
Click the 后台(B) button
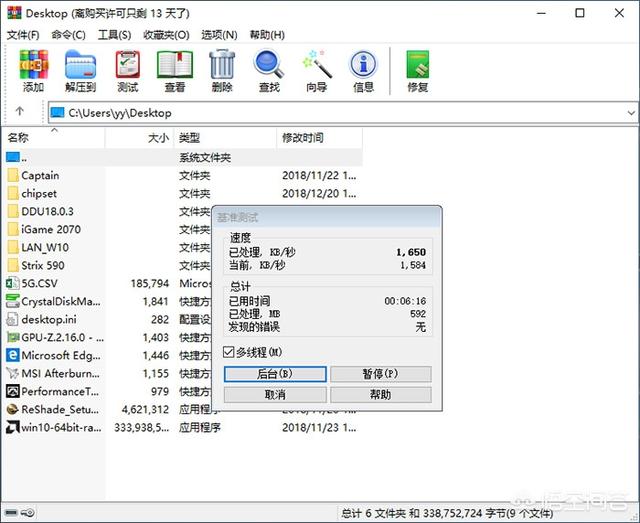coord(275,374)
